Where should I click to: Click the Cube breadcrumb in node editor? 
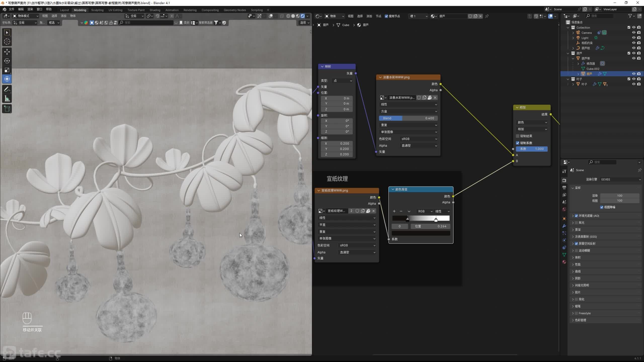point(345,25)
